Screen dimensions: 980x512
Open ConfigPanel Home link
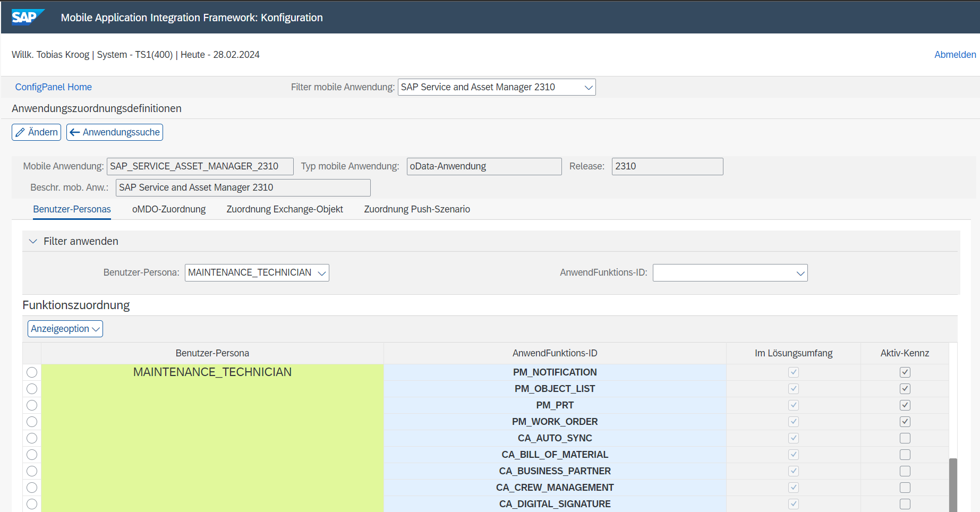point(53,87)
